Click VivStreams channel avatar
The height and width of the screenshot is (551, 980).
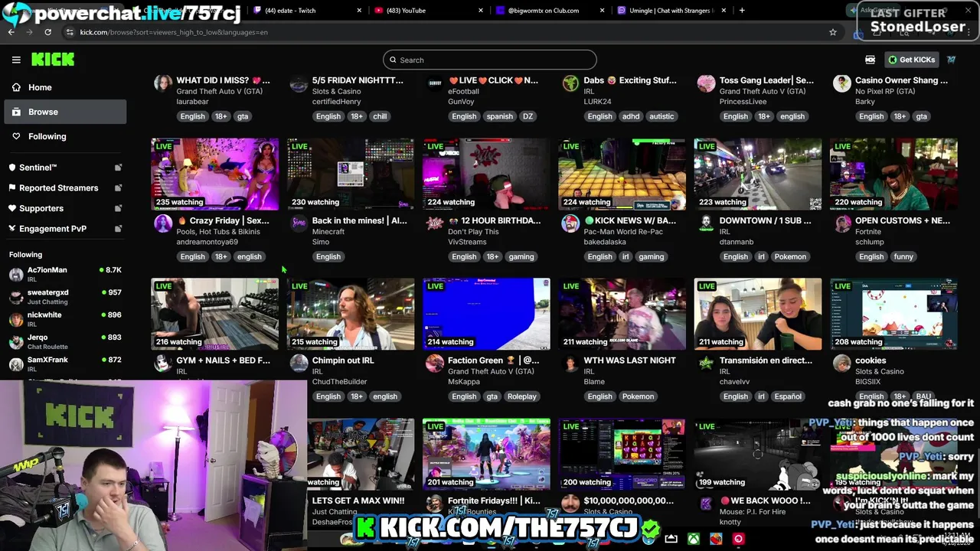pyautogui.click(x=434, y=223)
